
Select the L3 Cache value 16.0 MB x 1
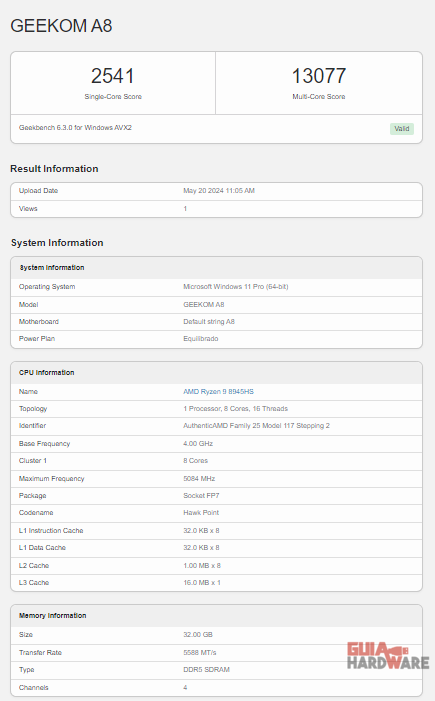(202, 583)
